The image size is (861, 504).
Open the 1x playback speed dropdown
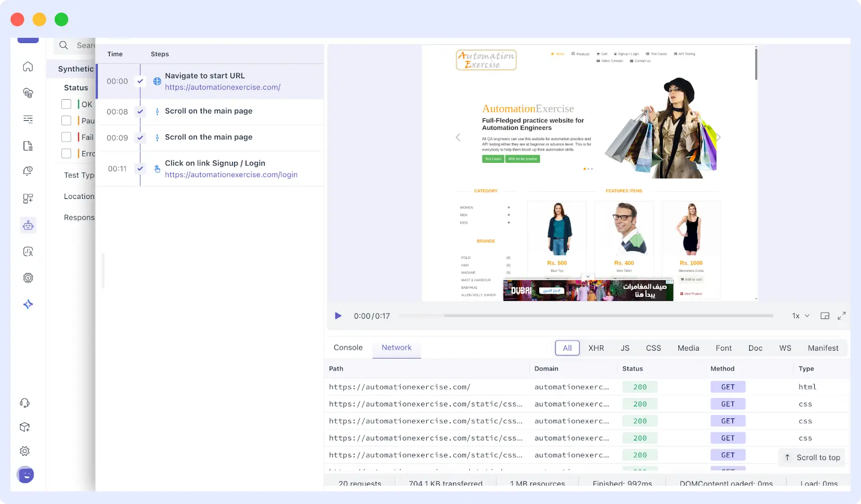click(800, 316)
